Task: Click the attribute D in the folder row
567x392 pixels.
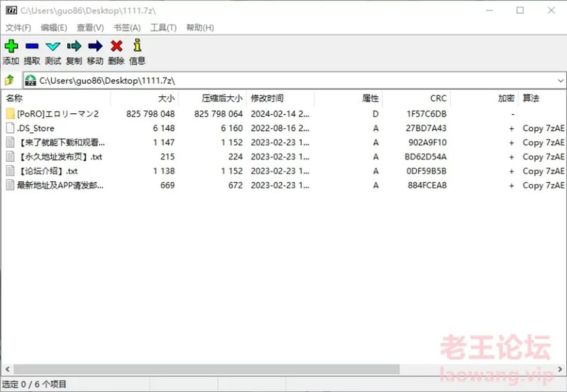Action: (376, 114)
